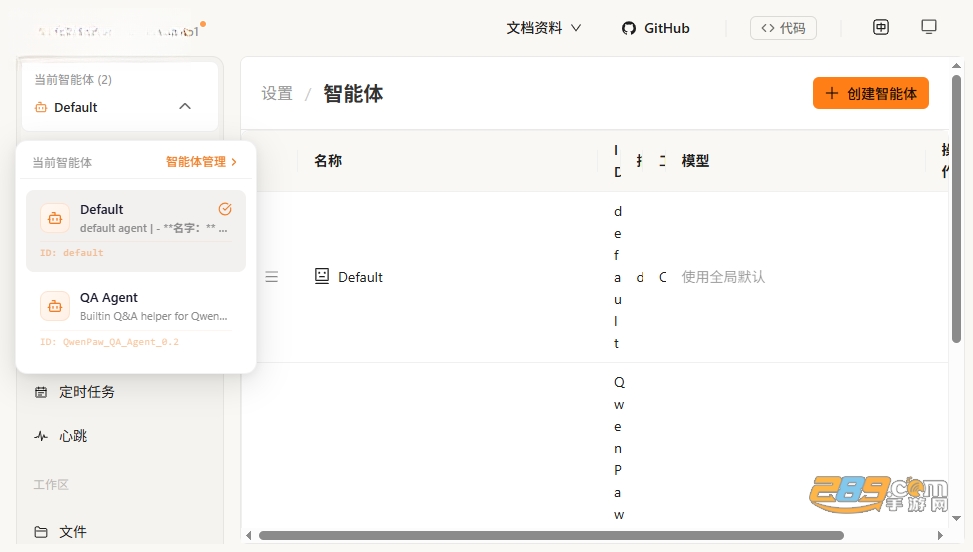
Task: Select the checked Default agent checkmark
Action: pos(225,209)
